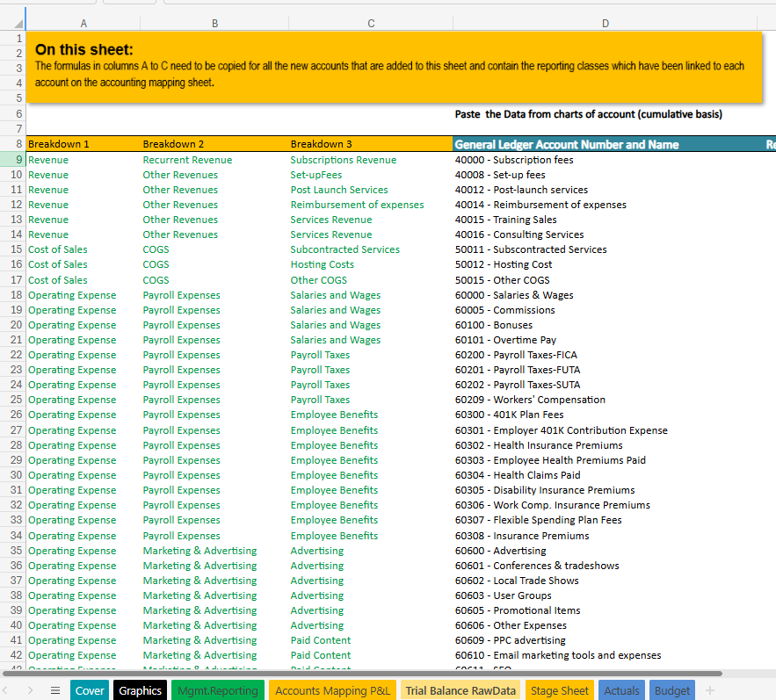Click the next sheet navigation arrow
The image size is (776, 700).
pos(30,690)
